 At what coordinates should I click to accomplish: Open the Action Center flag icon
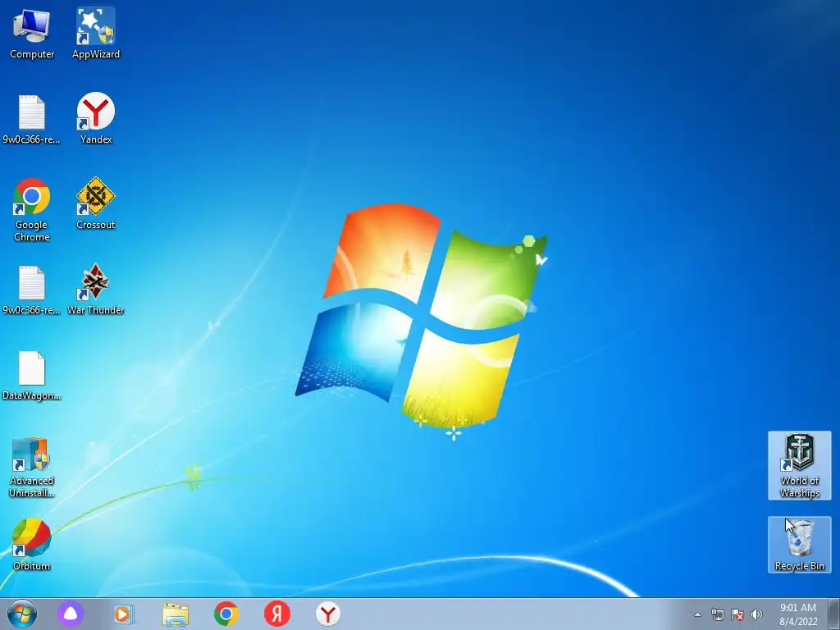click(737, 614)
